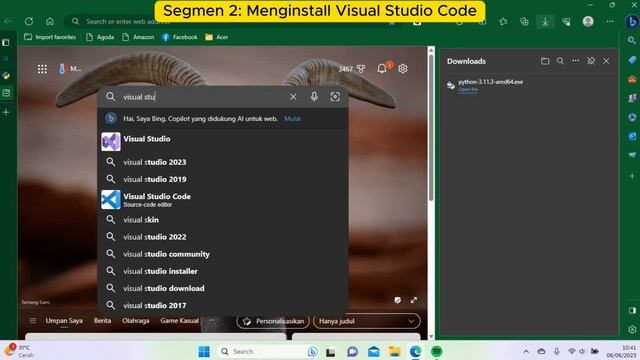The width and height of the screenshot is (640, 360).
Task: Select suggestion visual studio download
Action: point(223,288)
